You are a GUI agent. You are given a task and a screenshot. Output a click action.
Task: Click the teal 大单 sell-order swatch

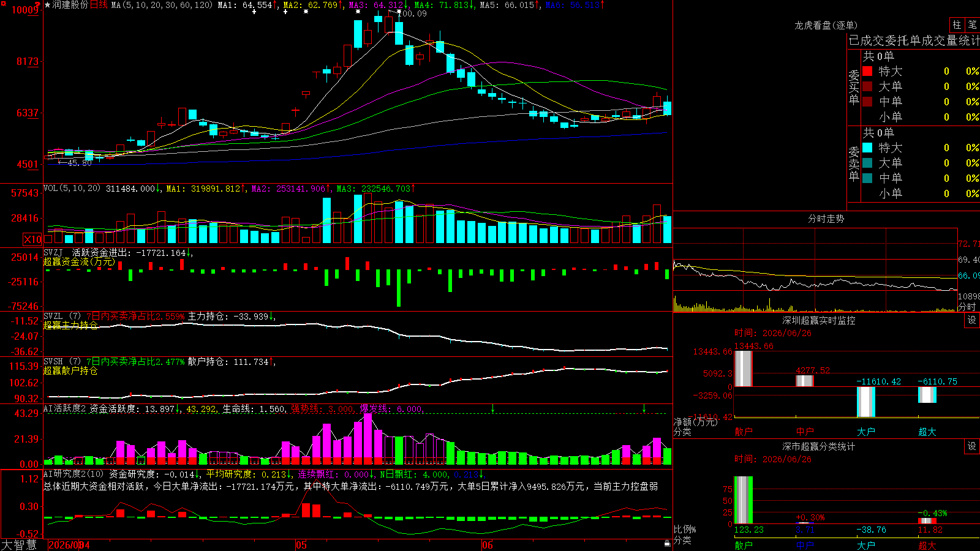point(867,163)
